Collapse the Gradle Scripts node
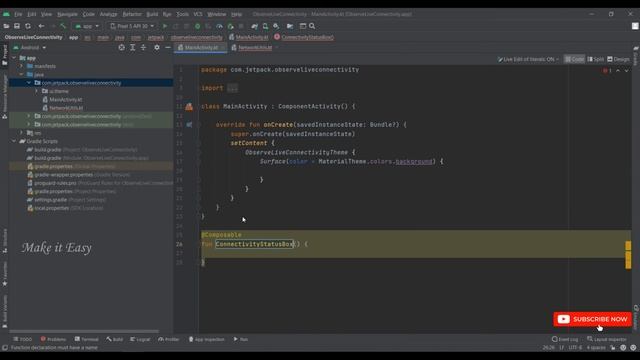 point(14,141)
